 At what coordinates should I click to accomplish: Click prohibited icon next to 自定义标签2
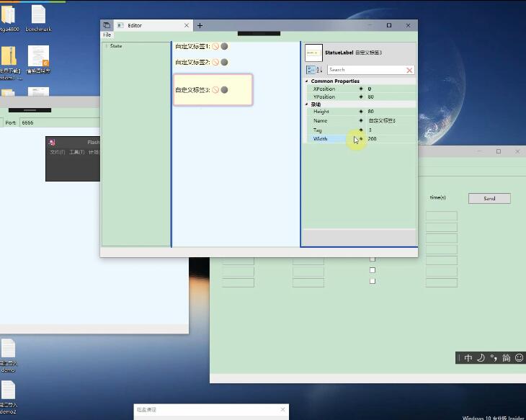[x=215, y=62]
